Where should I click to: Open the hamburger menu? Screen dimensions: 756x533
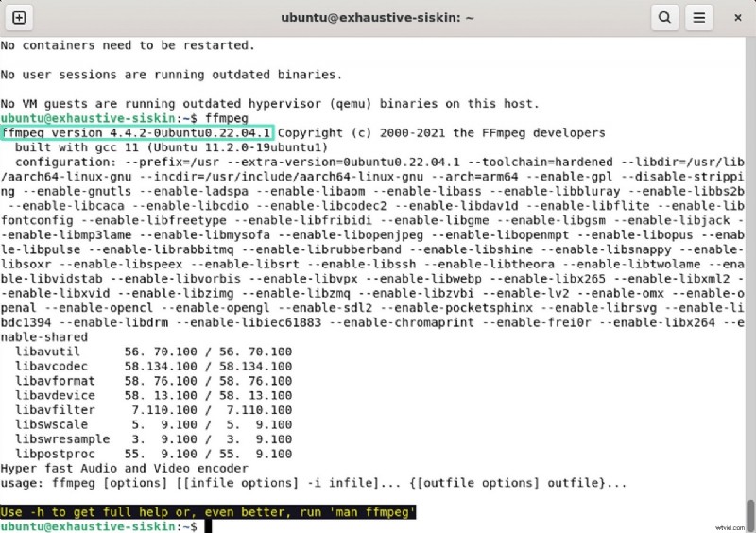tap(699, 18)
